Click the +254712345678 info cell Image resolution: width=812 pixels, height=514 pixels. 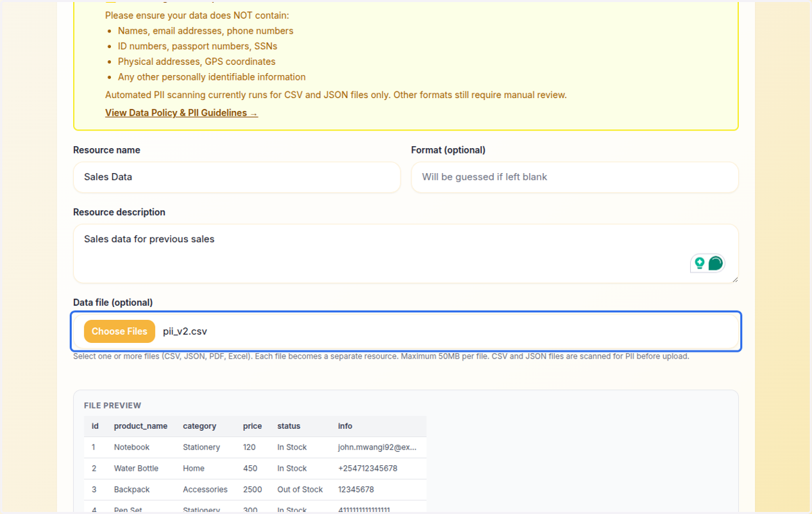pyautogui.click(x=368, y=468)
